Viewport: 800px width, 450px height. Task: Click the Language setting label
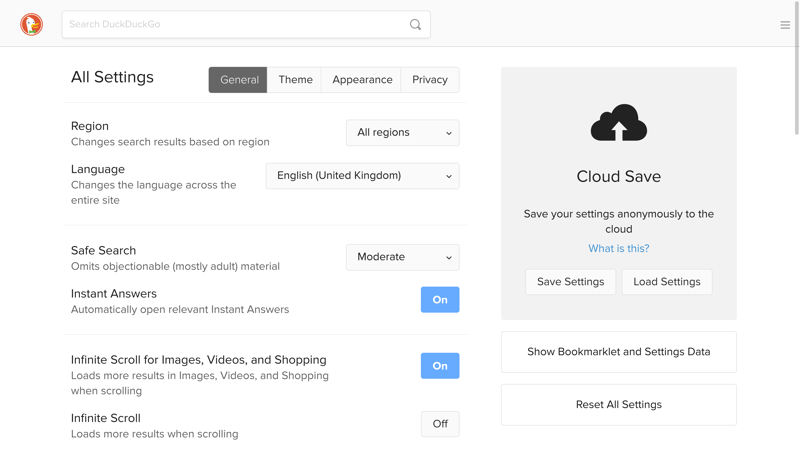point(98,169)
